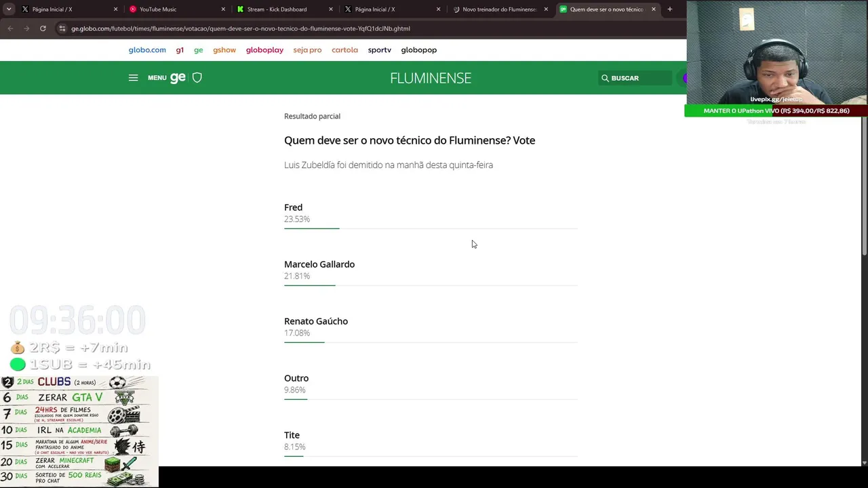Click the BUSCAR search field
This screenshot has width=868, height=488.
(x=635, y=78)
